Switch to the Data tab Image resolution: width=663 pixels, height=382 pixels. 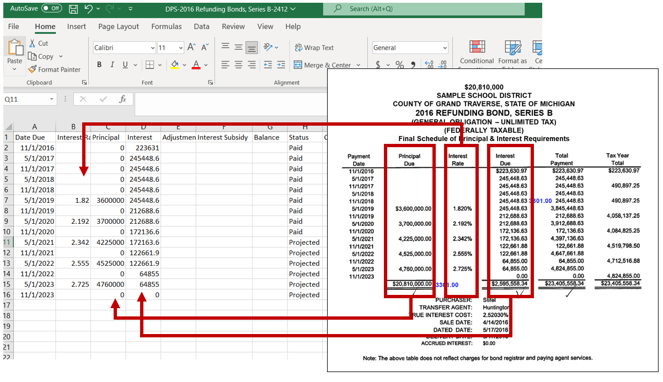coord(201,26)
